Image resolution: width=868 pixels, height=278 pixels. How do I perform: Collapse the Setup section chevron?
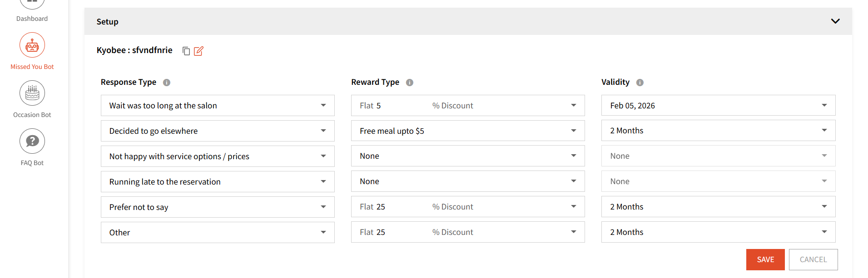click(x=835, y=21)
